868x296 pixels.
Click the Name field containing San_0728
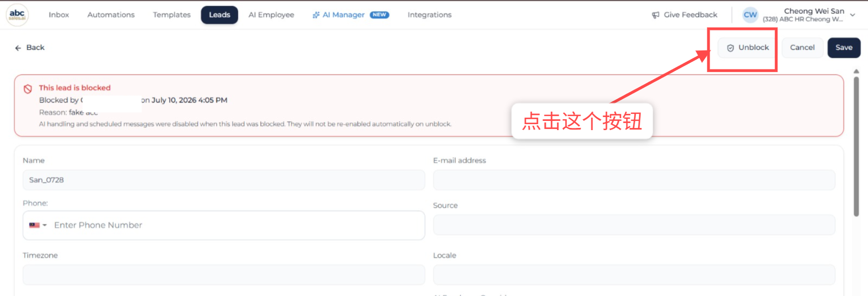224,180
